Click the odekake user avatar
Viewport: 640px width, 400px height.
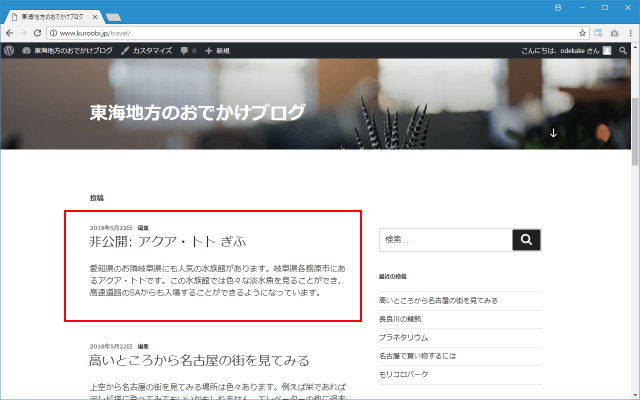(607, 51)
